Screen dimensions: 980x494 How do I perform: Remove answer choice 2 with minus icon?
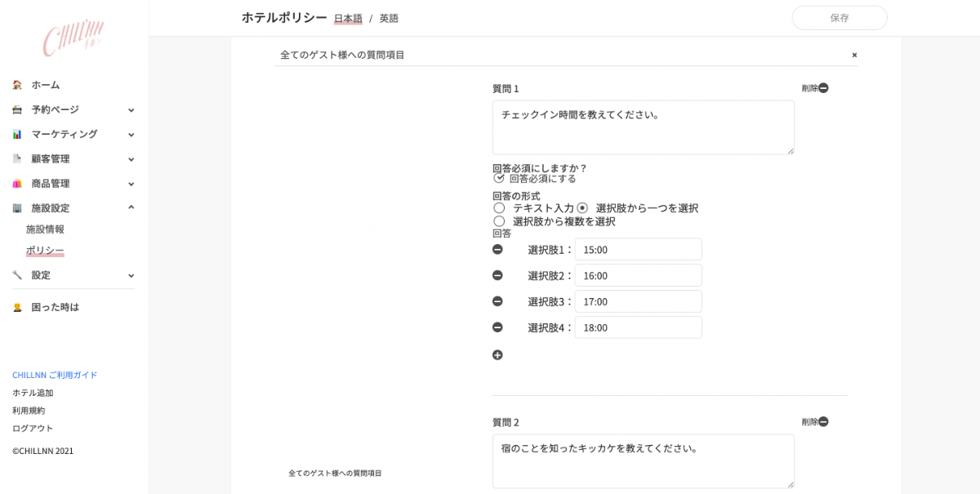(x=497, y=276)
